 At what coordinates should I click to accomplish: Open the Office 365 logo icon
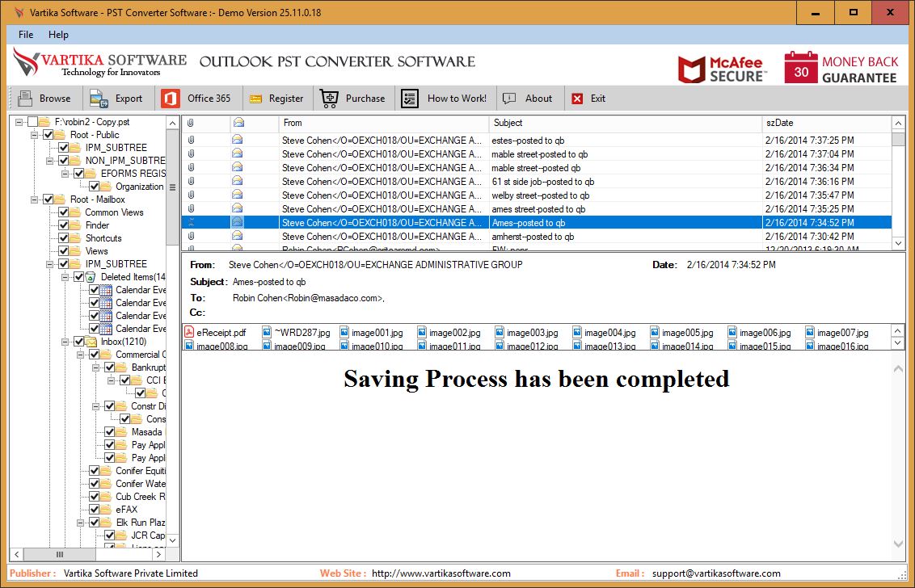170,99
